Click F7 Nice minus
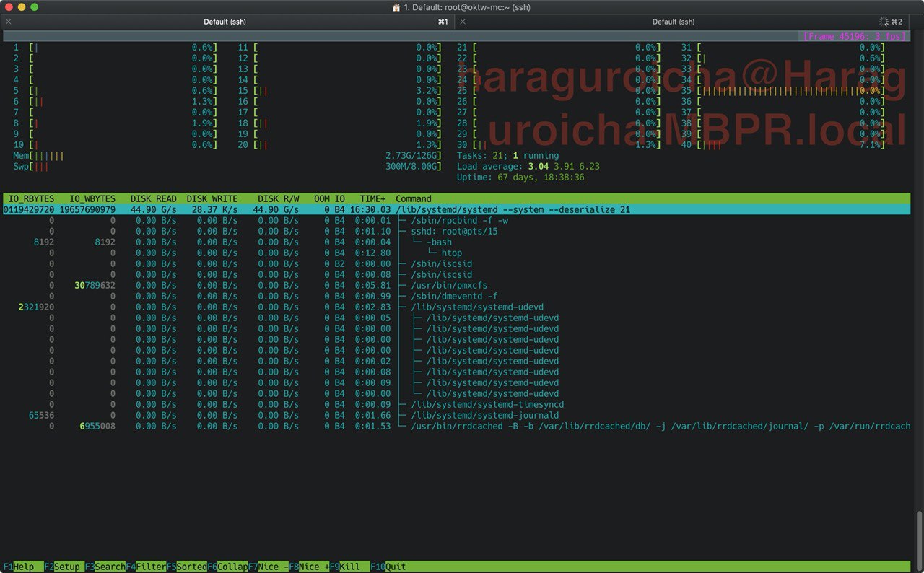The height and width of the screenshot is (573, 924). tap(268, 567)
